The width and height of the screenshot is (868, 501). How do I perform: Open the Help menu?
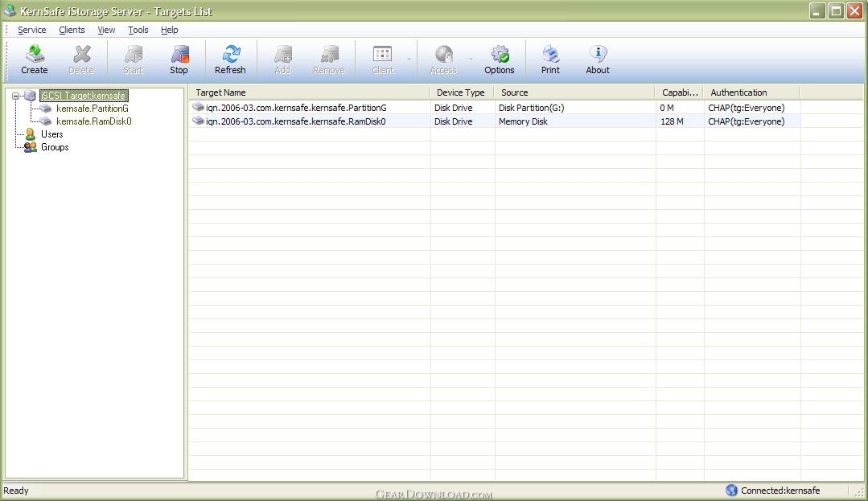point(170,30)
